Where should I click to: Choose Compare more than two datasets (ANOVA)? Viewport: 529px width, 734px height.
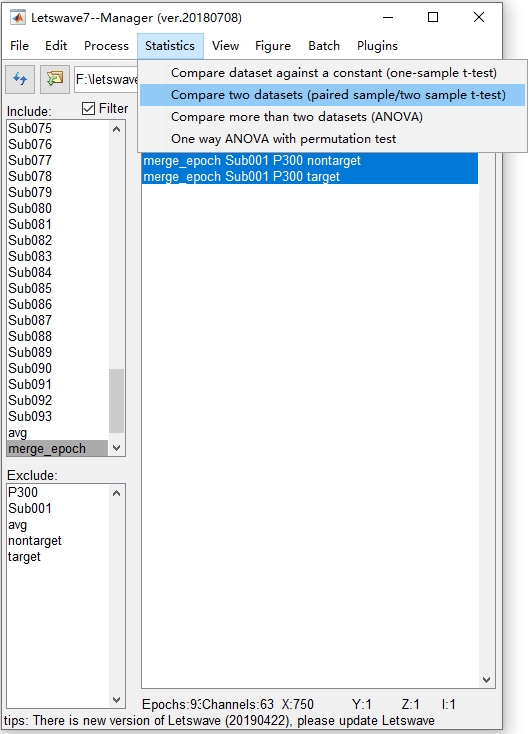tap(332, 117)
